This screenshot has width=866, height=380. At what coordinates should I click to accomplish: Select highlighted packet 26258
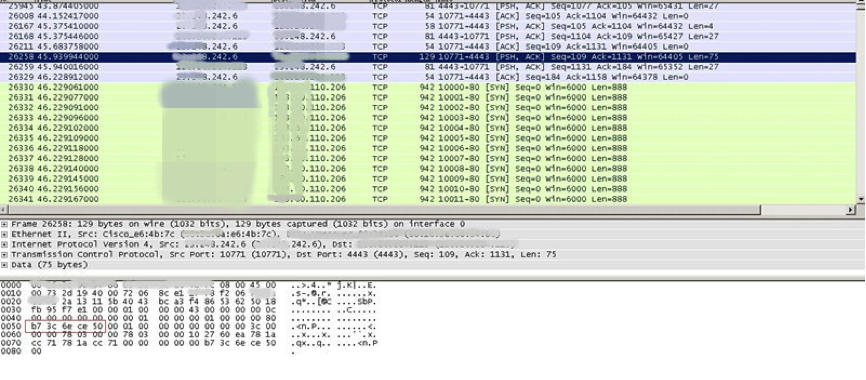click(428, 56)
